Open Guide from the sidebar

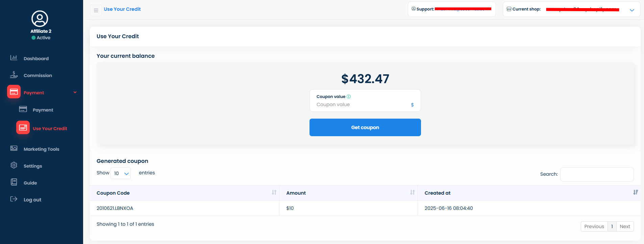coord(30,183)
